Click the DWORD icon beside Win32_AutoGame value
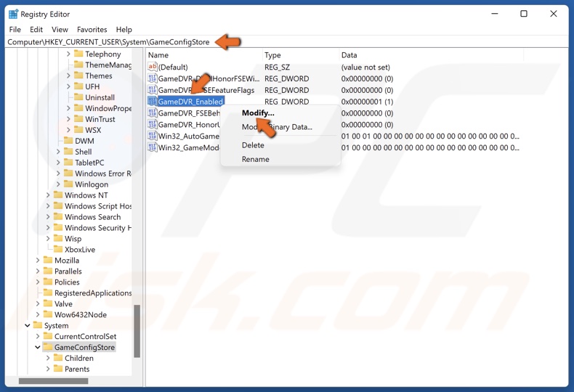 coord(153,136)
